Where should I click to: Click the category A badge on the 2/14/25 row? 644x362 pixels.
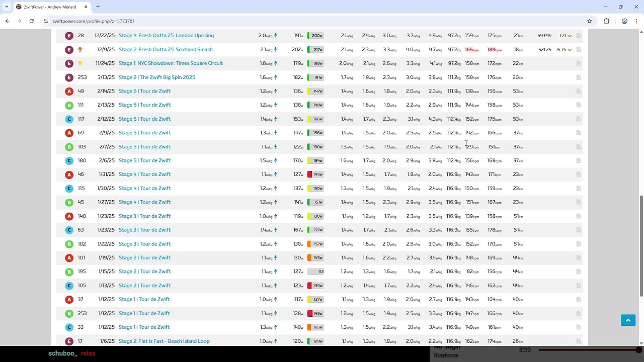[69, 92]
